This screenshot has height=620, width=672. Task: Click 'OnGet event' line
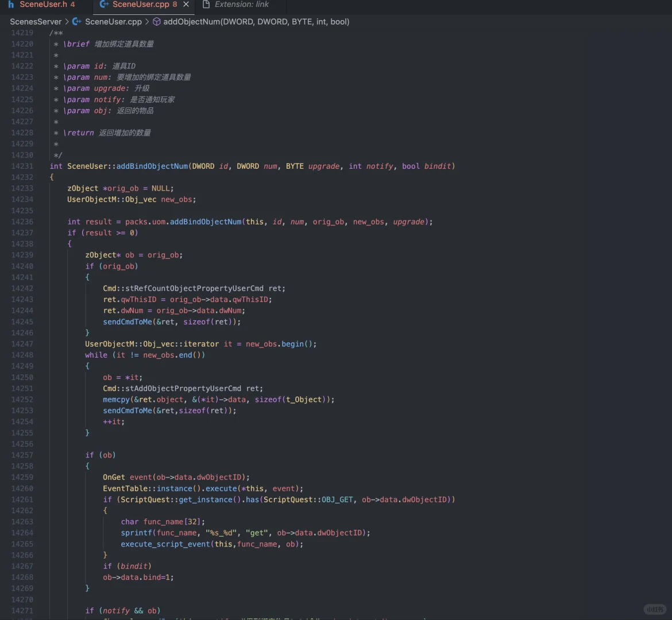[176, 477]
